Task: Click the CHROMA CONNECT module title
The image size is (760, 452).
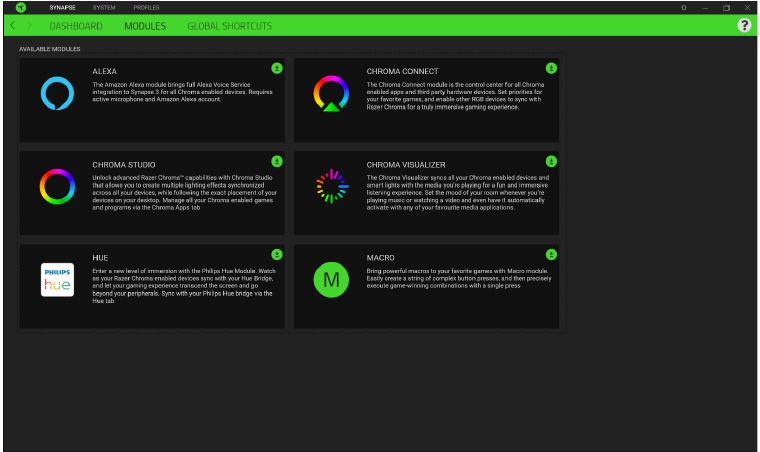Action: 402,71
